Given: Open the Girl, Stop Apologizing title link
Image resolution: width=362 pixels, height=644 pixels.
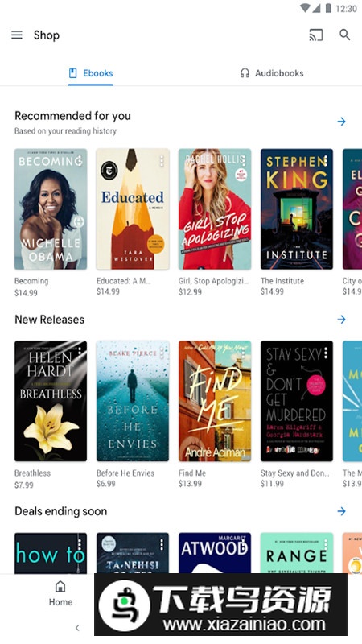Looking at the screenshot, I should tap(213, 281).
